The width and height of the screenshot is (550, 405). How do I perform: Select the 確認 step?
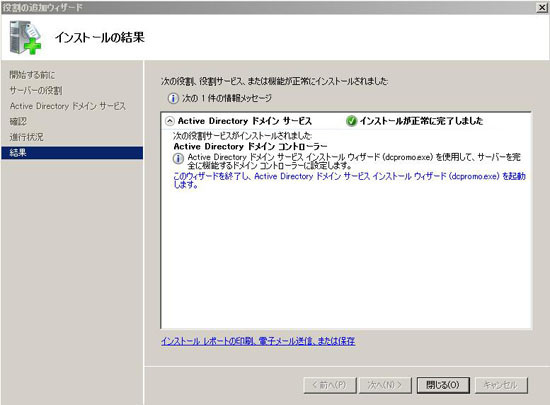click(18, 121)
